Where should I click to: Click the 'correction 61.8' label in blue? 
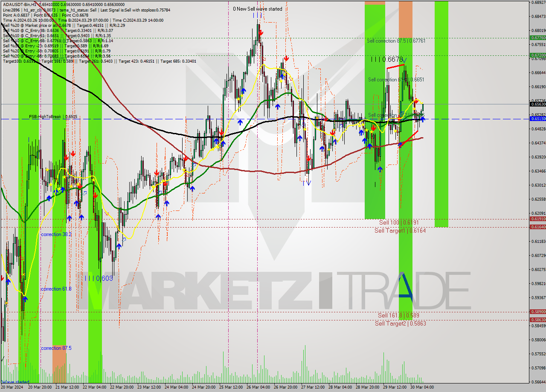click(x=56, y=289)
